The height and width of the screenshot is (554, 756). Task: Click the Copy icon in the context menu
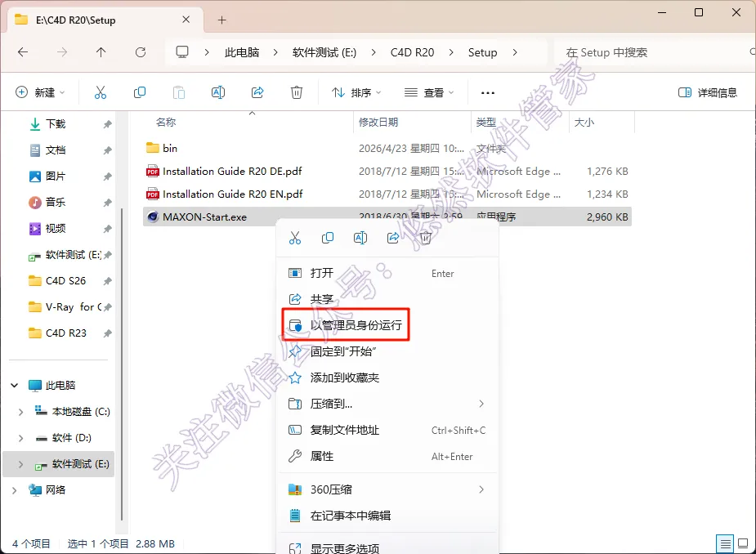[328, 238]
